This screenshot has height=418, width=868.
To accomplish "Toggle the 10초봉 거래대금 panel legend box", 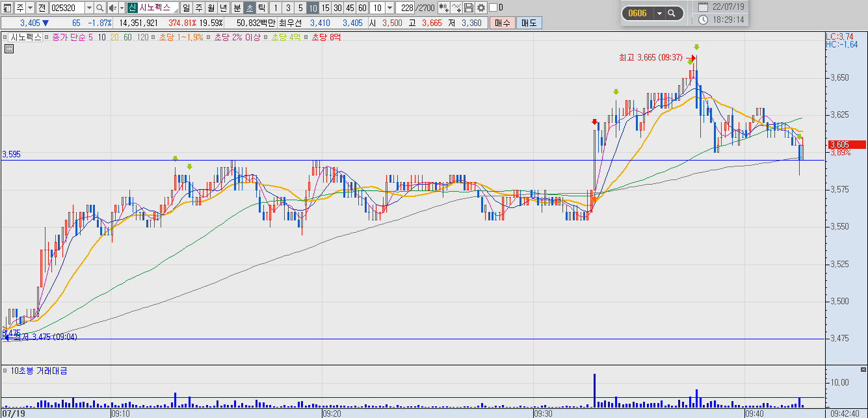I will tap(6, 371).
